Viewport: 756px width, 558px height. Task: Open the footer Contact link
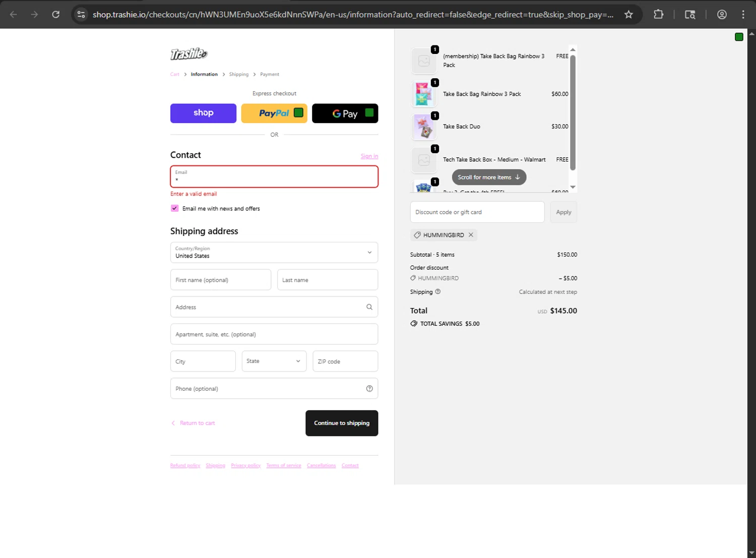[350, 465]
